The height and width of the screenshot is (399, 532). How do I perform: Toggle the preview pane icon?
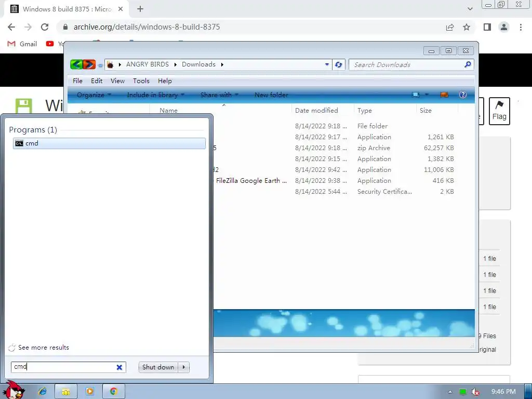444,95
